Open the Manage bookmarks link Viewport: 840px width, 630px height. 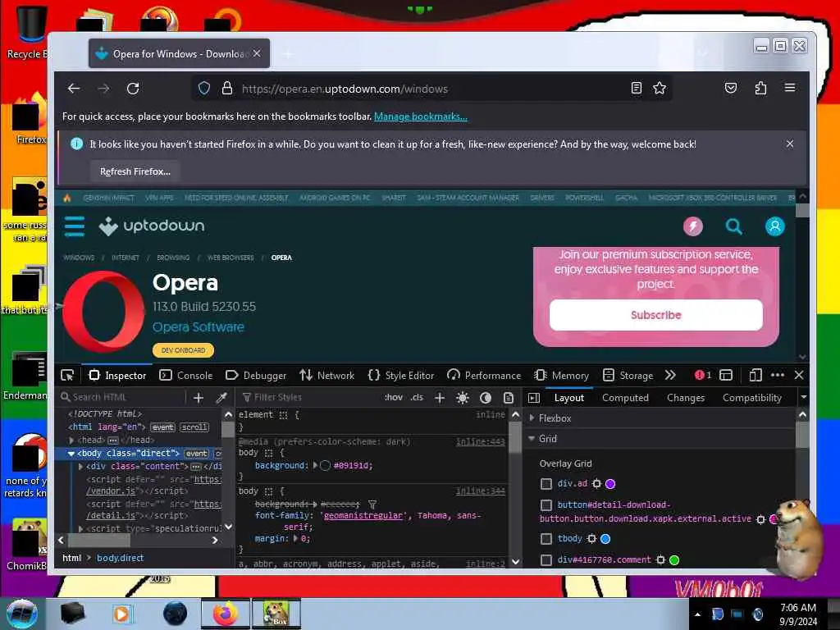point(421,116)
